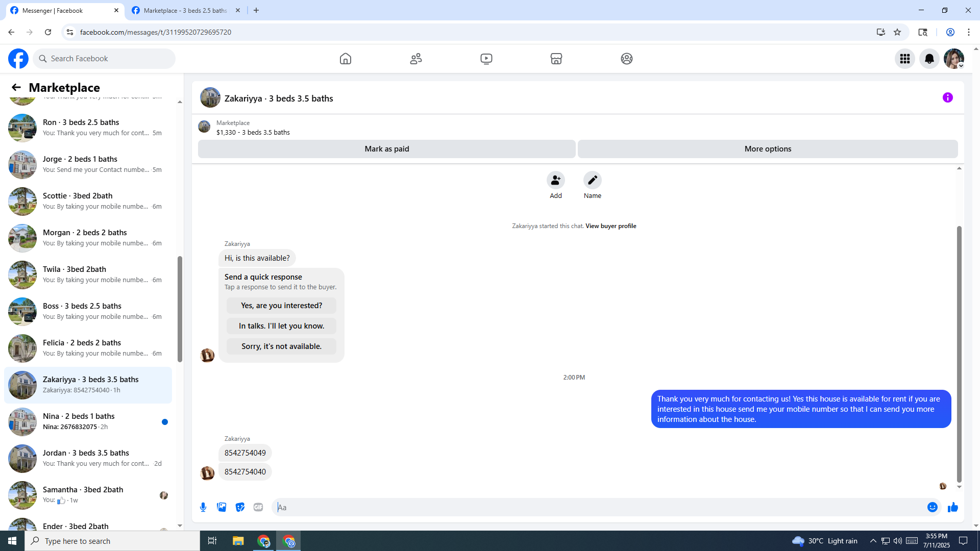The width and height of the screenshot is (980, 551).
Task: Open the unread Nina 2 beds 1 baths chat
Action: 88,421
